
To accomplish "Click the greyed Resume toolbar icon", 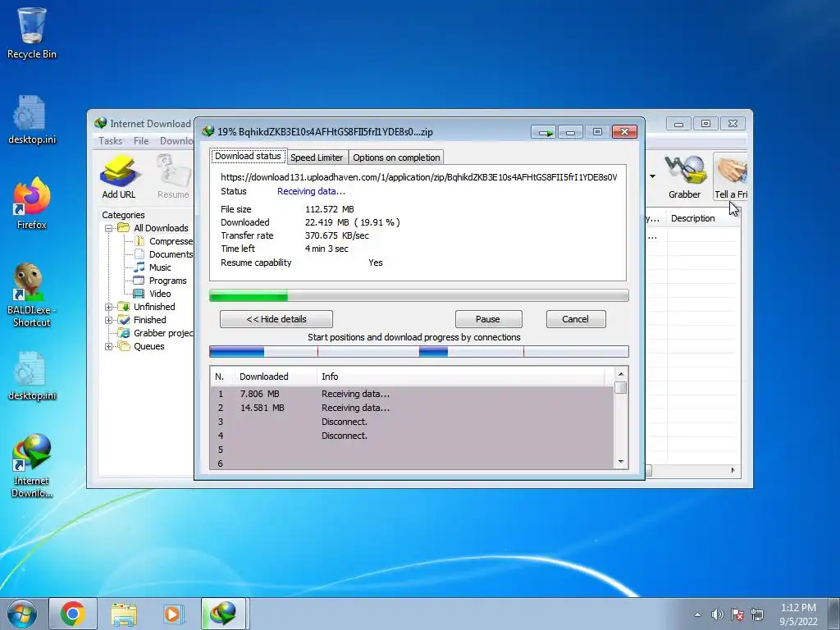I will (173, 177).
